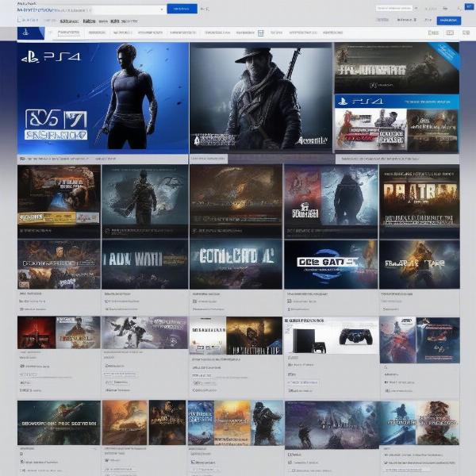
Task: Click the middle of three right-side navigation icons
Action: (450, 33)
